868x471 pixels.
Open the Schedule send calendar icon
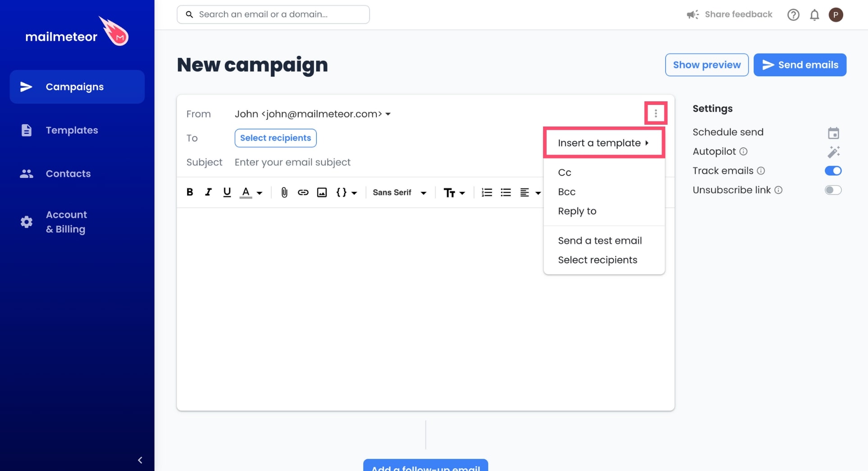point(833,133)
